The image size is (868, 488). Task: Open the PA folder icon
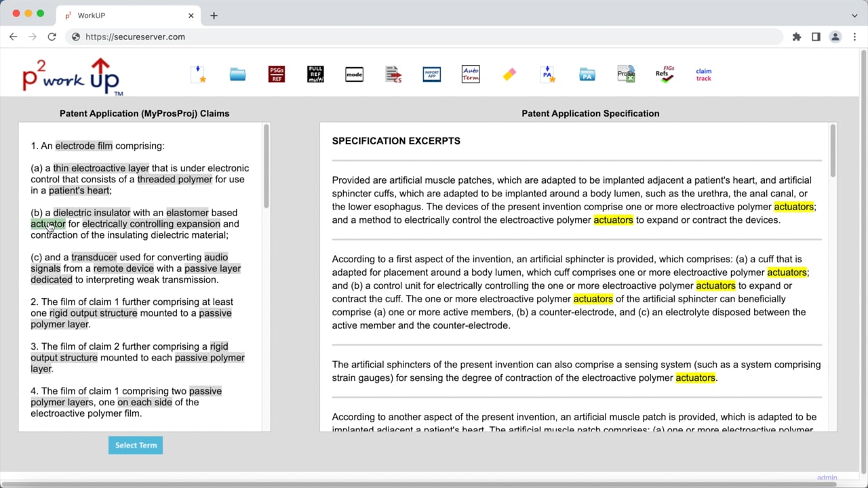point(587,75)
